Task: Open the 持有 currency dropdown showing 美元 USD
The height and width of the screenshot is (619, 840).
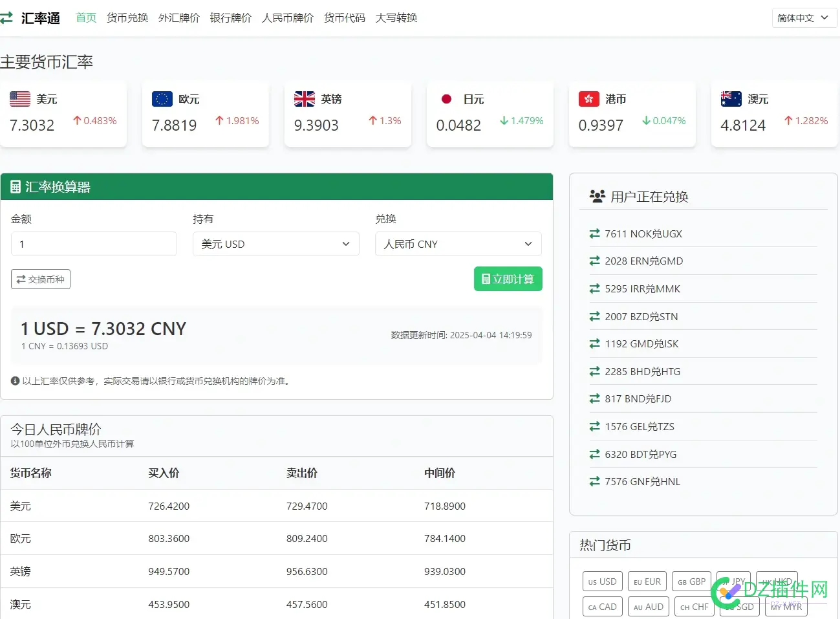Action: click(x=275, y=244)
